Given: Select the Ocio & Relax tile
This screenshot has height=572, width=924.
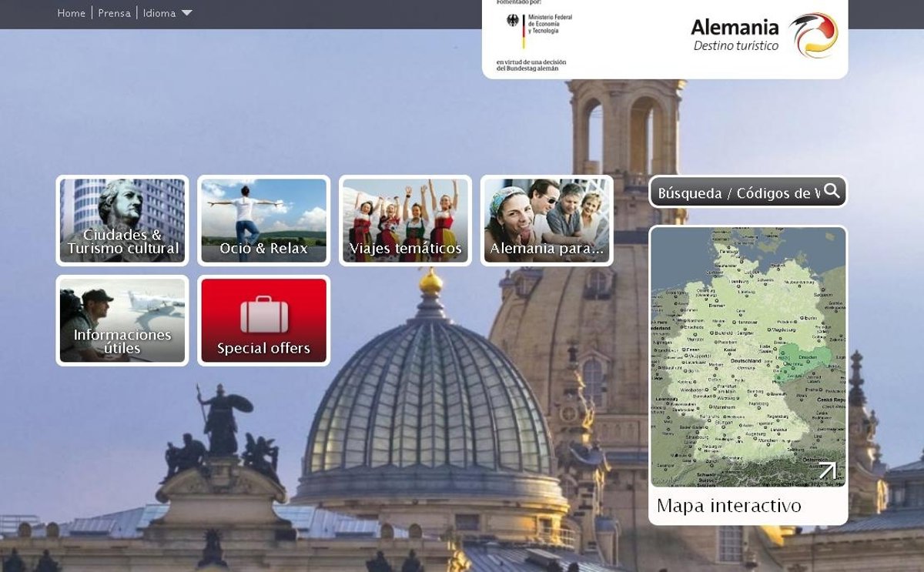Looking at the screenshot, I should point(263,221).
